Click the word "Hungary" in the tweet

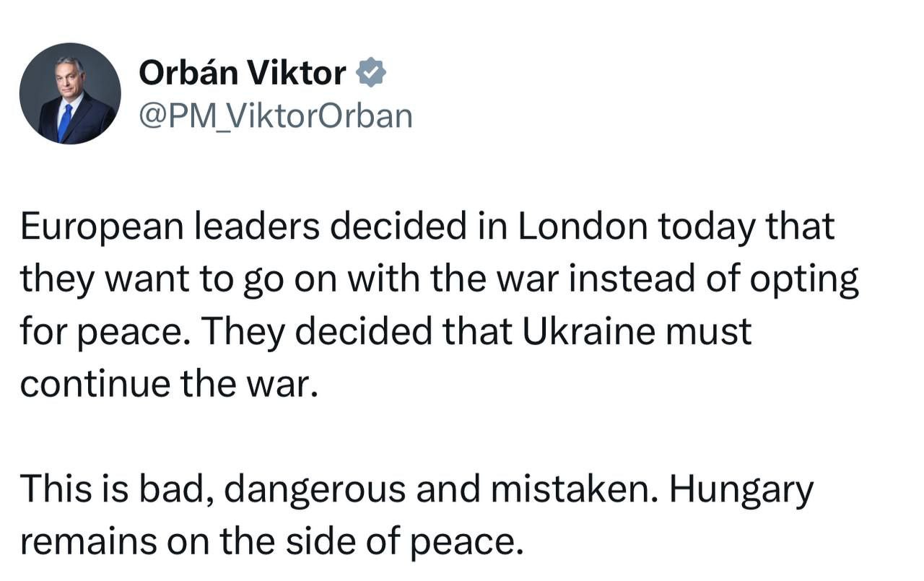pyautogui.click(x=741, y=490)
